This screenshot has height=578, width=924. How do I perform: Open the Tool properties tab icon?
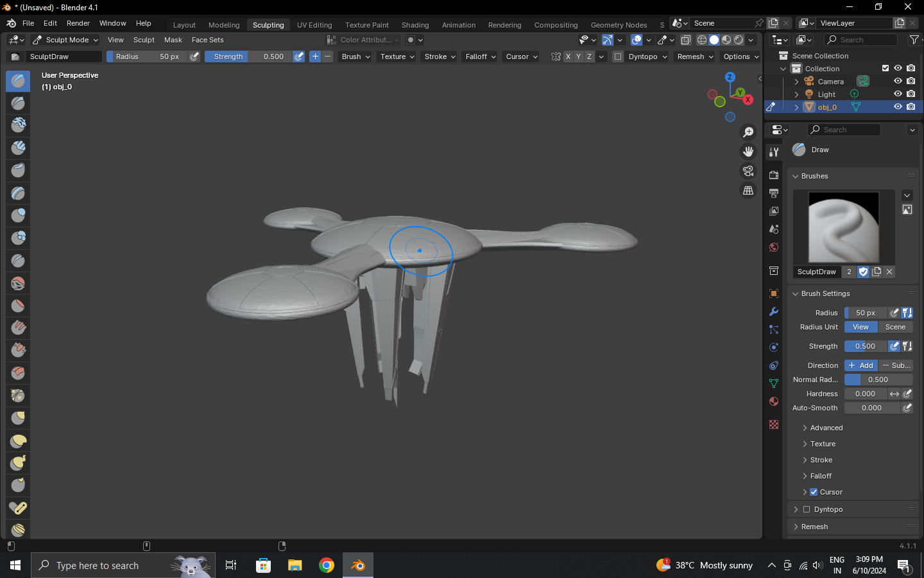tap(774, 152)
